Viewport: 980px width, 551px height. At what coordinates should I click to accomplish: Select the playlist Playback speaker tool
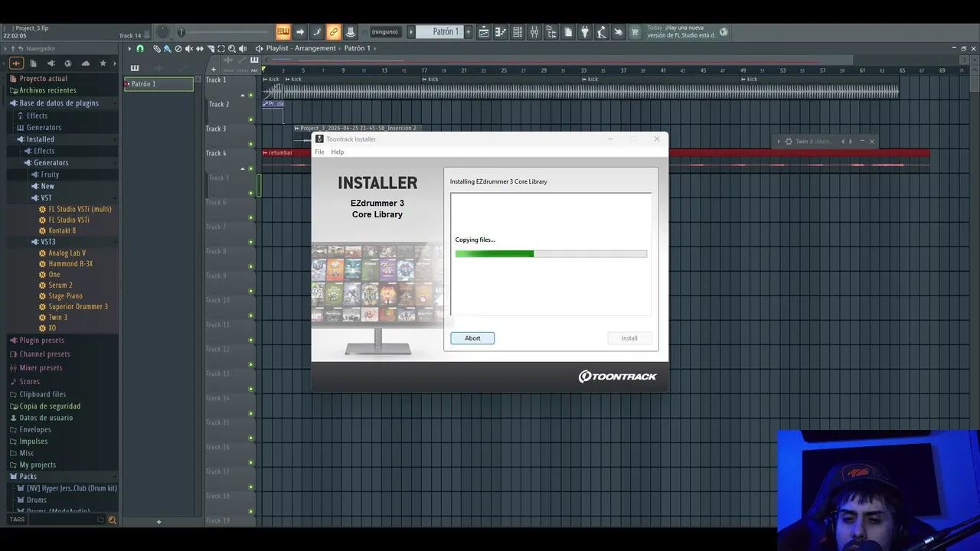pos(243,48)
